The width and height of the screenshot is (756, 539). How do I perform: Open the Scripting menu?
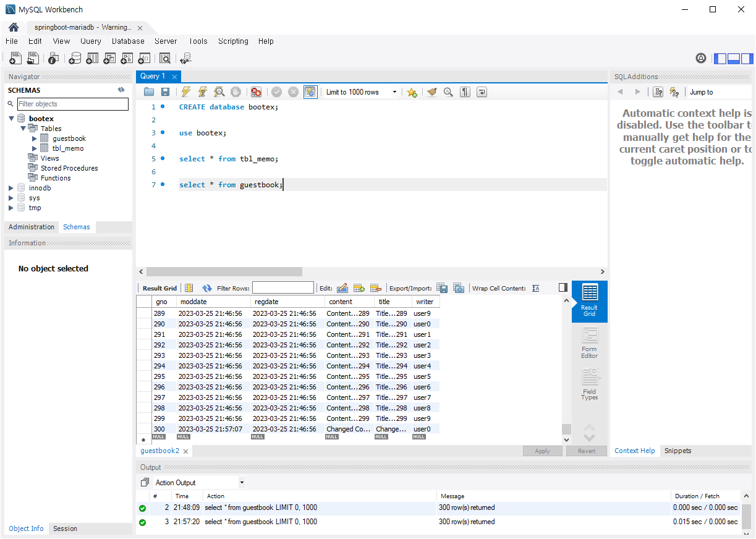tap(233, 41)
